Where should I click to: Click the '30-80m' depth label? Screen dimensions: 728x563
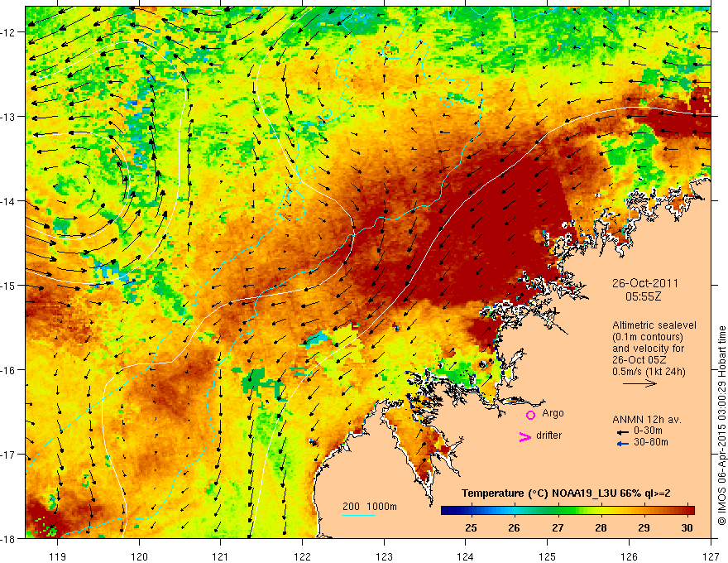point(651,442)
